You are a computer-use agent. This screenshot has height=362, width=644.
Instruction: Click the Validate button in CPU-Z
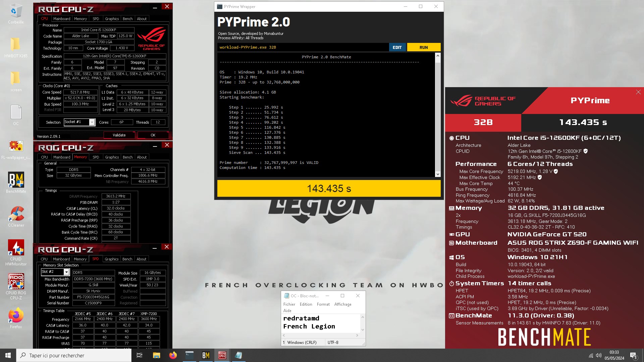click(x=119, y=135)
